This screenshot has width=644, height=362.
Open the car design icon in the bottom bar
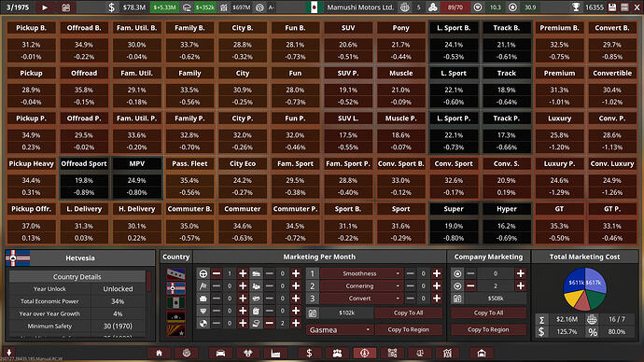[220, 353]
